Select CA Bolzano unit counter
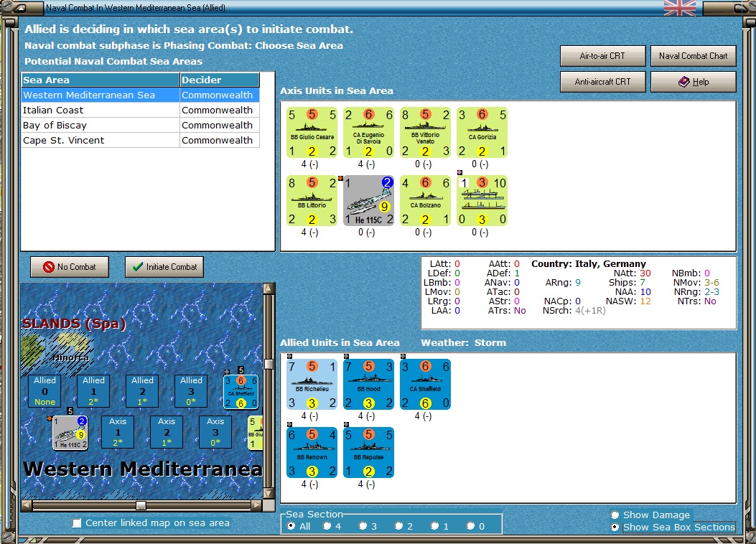This screenshot has height=544, width=756. pos(425,201)
